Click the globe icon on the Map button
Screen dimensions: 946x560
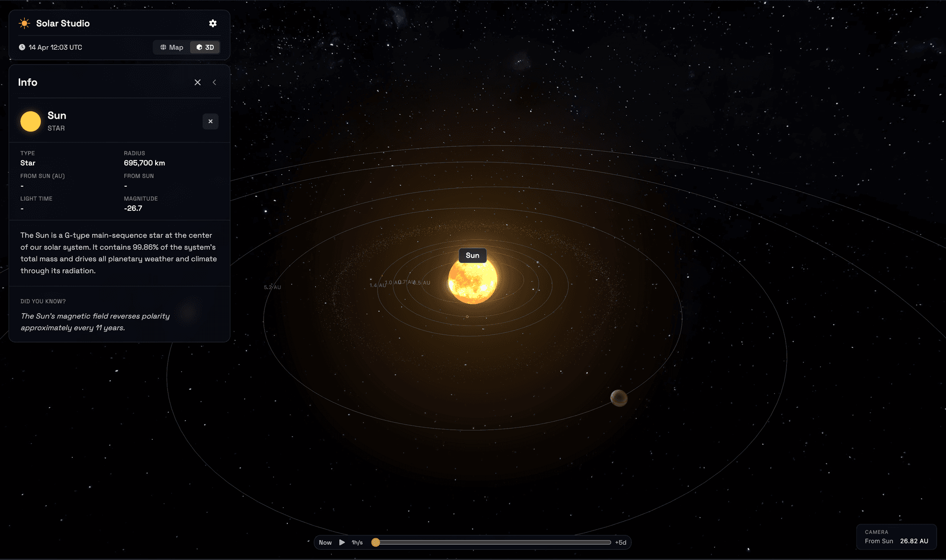point(164,47)
